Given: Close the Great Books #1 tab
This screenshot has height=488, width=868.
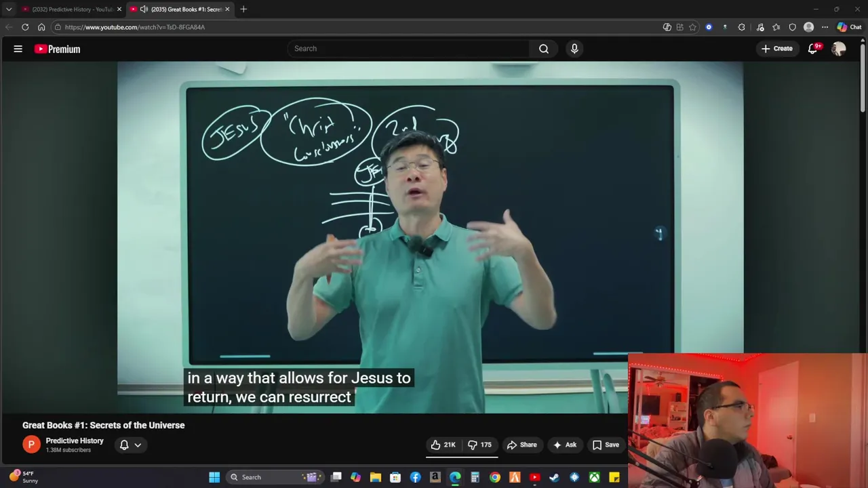Looking at the screenshot, I should coord(227,9).
